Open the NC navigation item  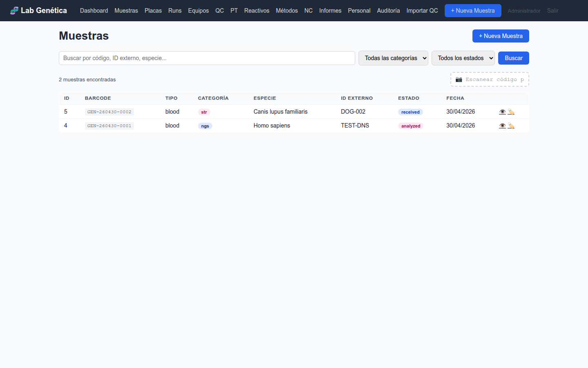pos(308,11)
